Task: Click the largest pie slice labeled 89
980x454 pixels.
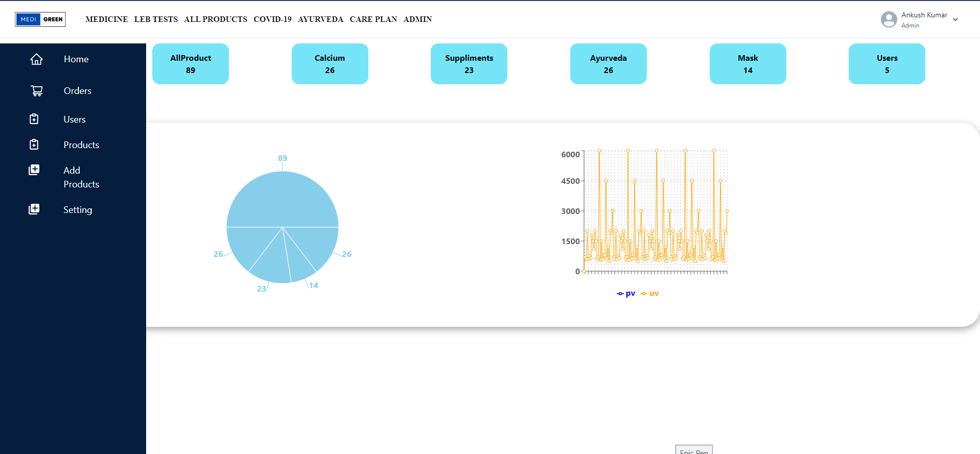Action: [x=283, y=199]
